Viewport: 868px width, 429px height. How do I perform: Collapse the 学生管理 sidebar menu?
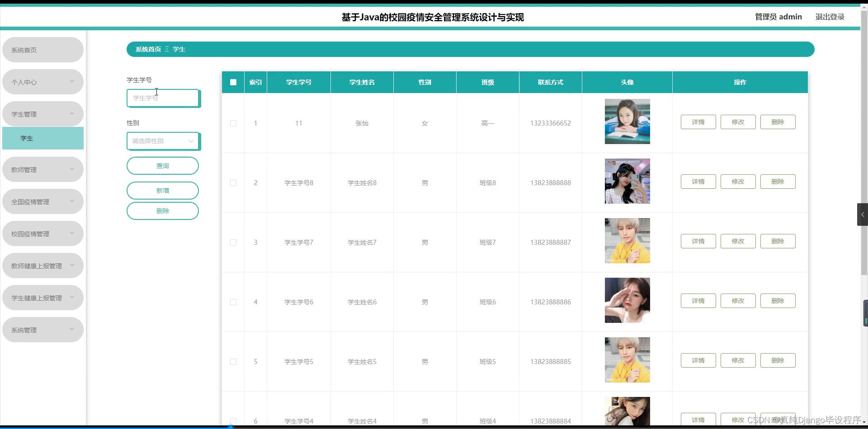coord(43,114)
